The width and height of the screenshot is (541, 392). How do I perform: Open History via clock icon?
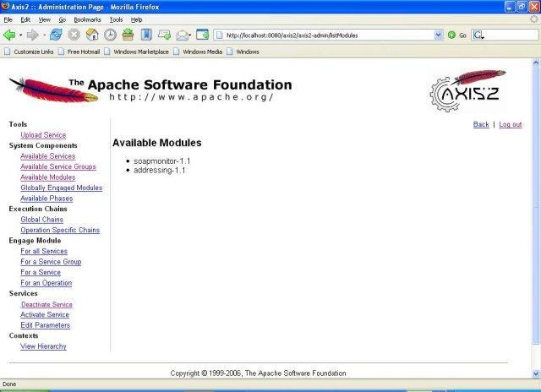110,35
